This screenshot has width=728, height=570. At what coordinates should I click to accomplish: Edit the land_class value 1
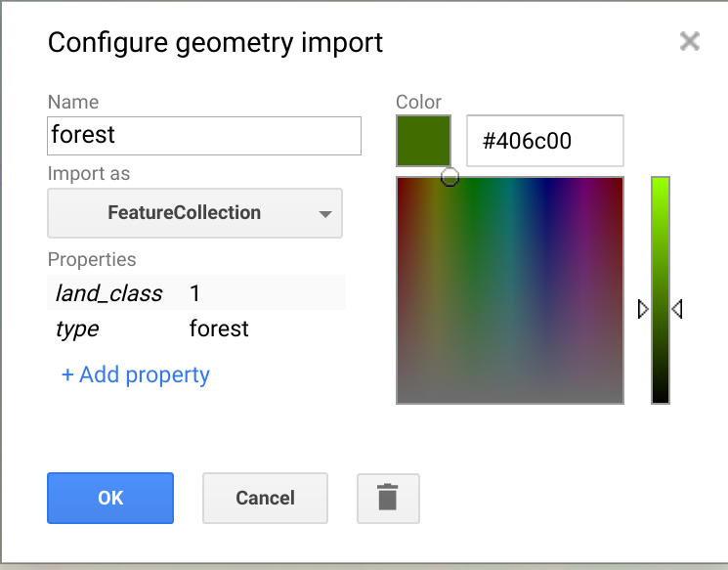click(195, 293)
